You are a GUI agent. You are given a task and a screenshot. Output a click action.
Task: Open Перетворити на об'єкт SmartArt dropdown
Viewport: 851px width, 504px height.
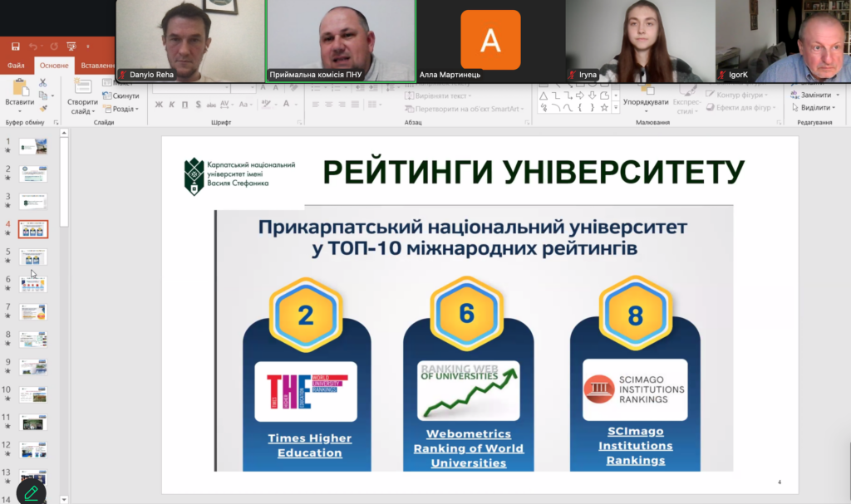point(465,109)
